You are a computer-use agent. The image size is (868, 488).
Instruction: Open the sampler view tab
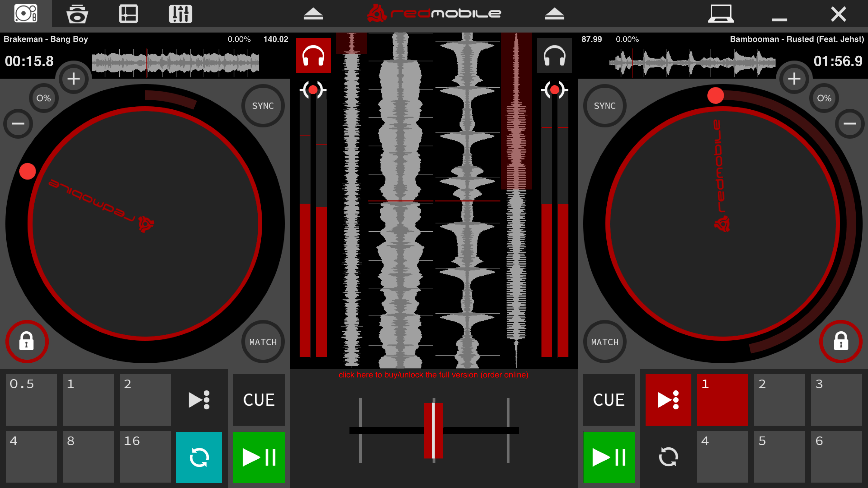pos(77,14)
